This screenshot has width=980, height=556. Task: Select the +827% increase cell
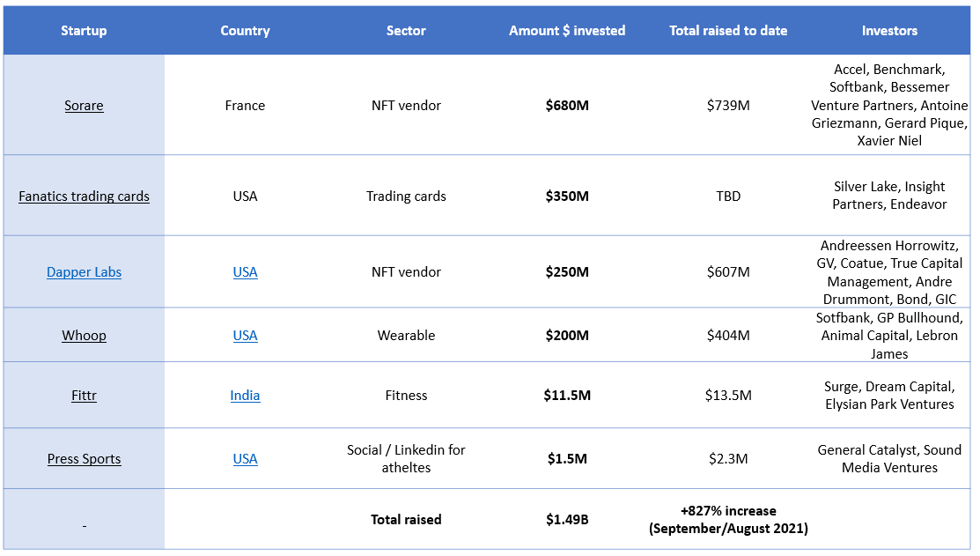coord(728,520)
